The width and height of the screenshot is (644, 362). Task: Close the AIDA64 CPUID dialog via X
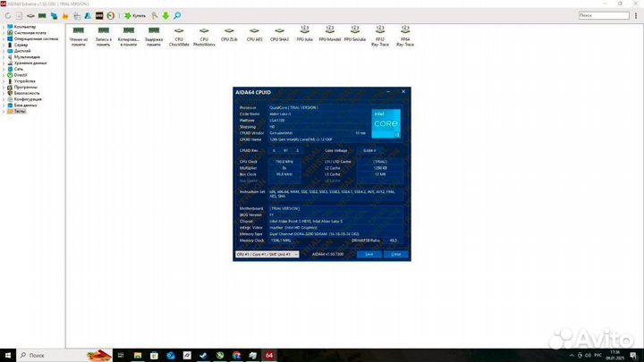tap(403, 92)
